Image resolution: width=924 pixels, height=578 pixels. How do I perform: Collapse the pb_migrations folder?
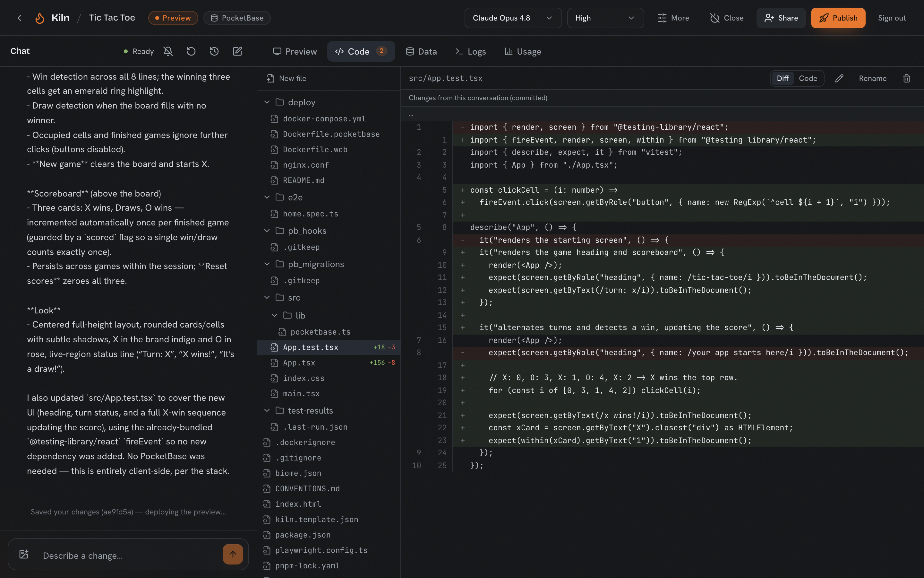click(267, 264)
